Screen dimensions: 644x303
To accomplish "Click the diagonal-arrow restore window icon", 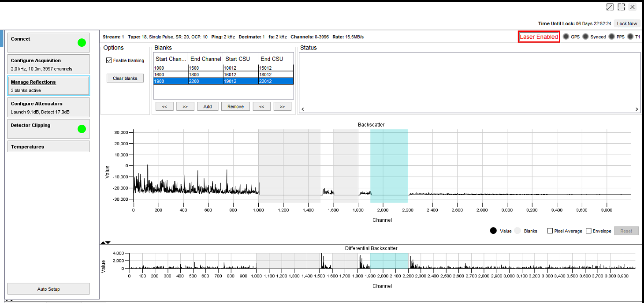I will coord(610,7).
